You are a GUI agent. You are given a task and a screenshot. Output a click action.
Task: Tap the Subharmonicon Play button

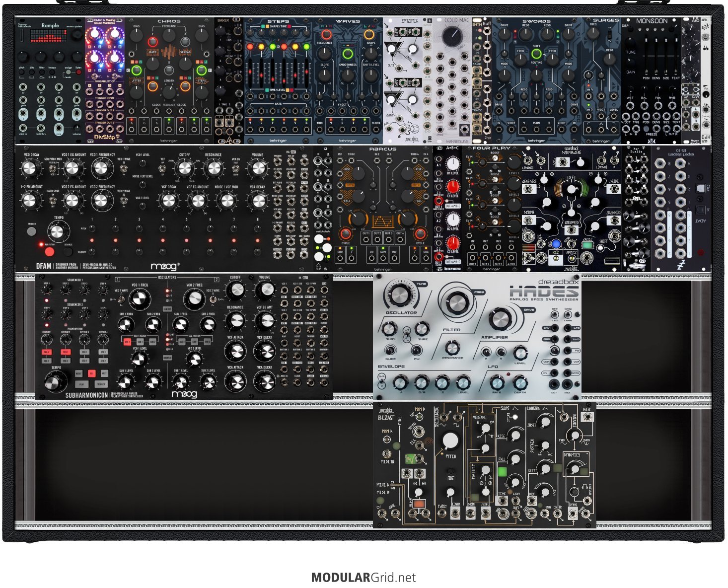click(x=82, y=384)
